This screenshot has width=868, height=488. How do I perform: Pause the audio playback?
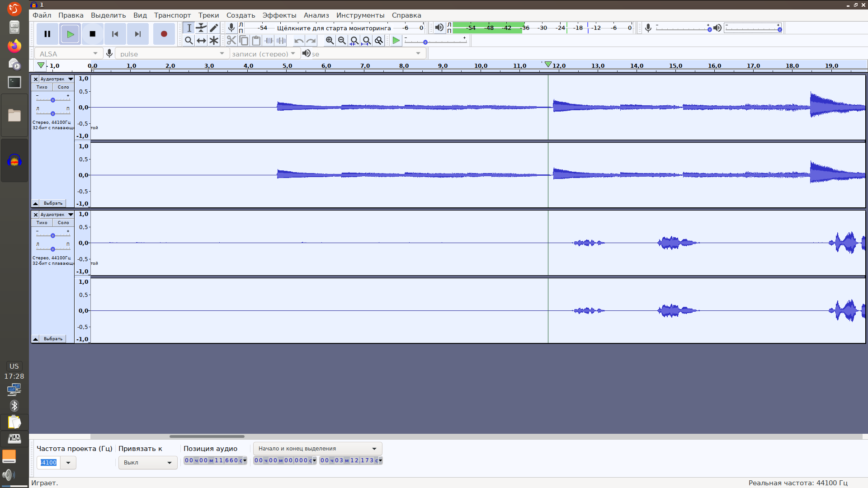[x=47, y=34]
